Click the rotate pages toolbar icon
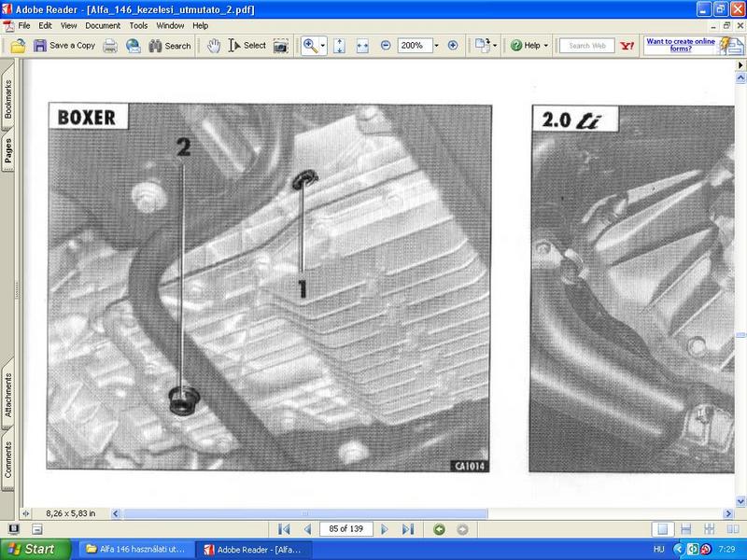The height and width of the screenshot is (560, 747). click(x=482, y=46)
